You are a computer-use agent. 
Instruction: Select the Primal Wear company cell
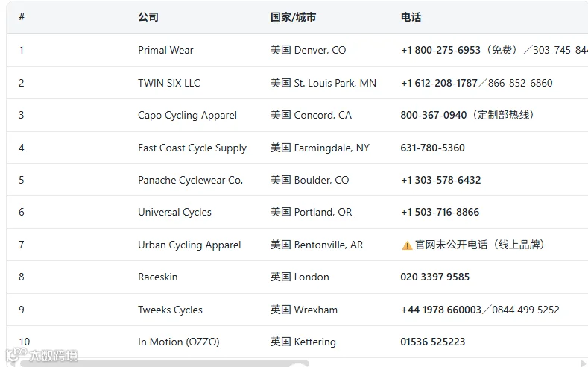click(165, 50)
